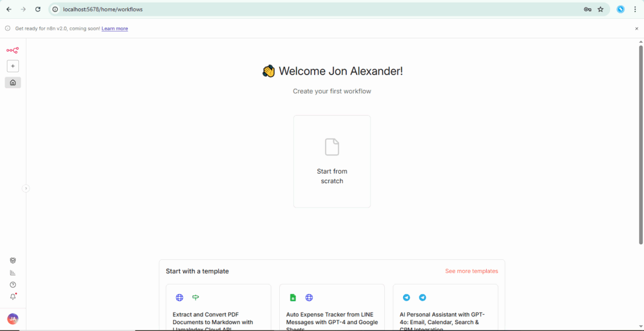The width and height of the screenshot is (644, 331).
Task: Click the Google Sheets icon in Expense Tracker card
Action: tap(293, 298)
